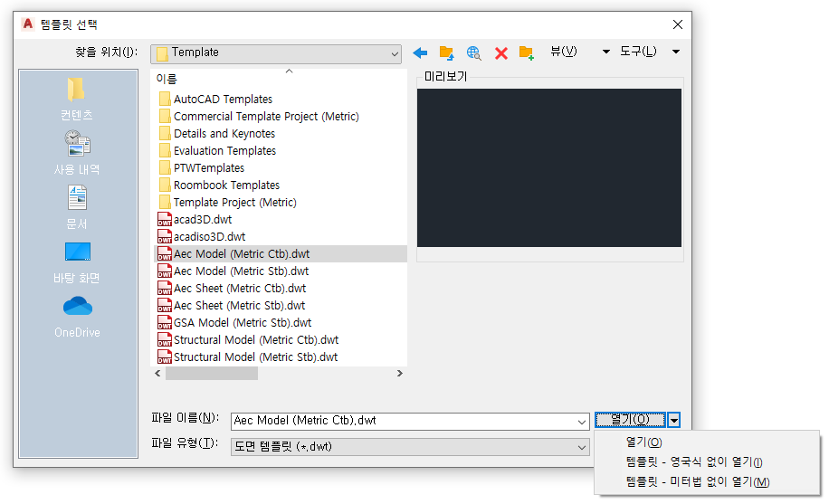Select Structural Model (Metric Ctb).dwt file
The height and width of the screenshot is (504, 829).
(x=248, y=339)
